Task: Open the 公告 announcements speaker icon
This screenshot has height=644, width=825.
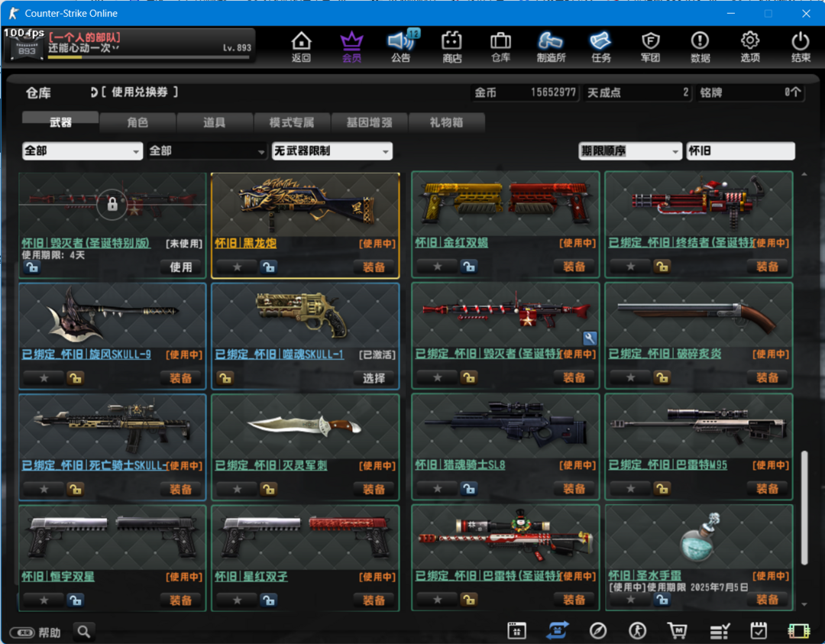Action: [x=402, y=47]
